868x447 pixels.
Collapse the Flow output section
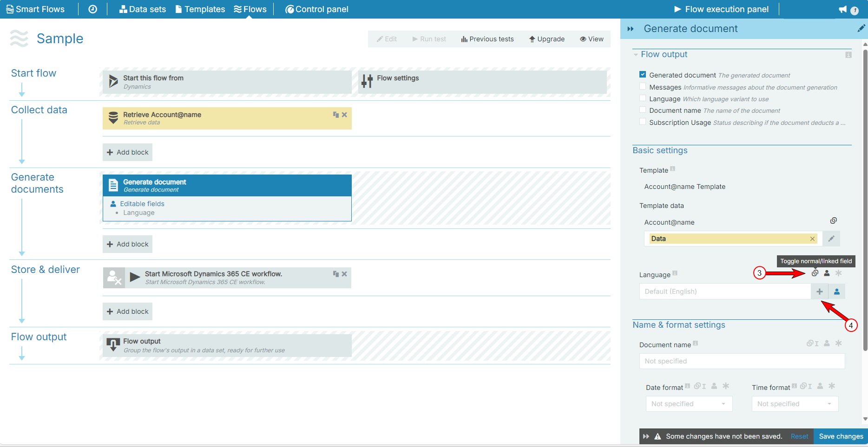pyautogui.click(x=636, y=55)
